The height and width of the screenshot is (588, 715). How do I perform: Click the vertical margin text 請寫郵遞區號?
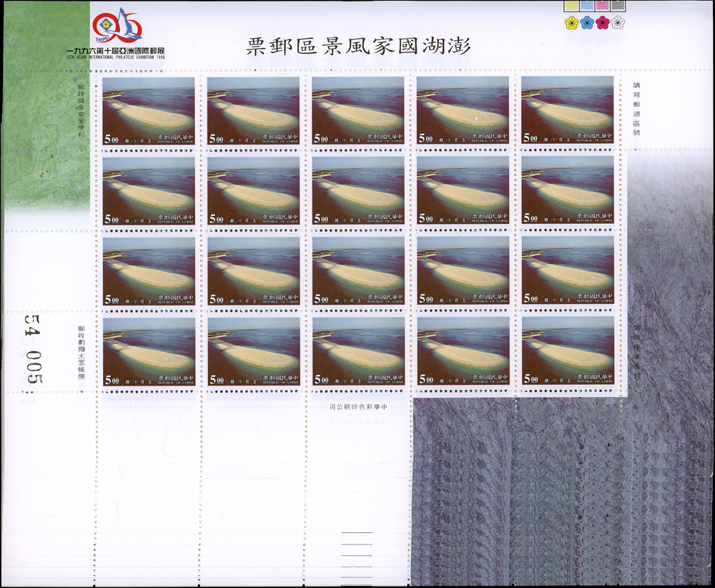pos(636,109)
